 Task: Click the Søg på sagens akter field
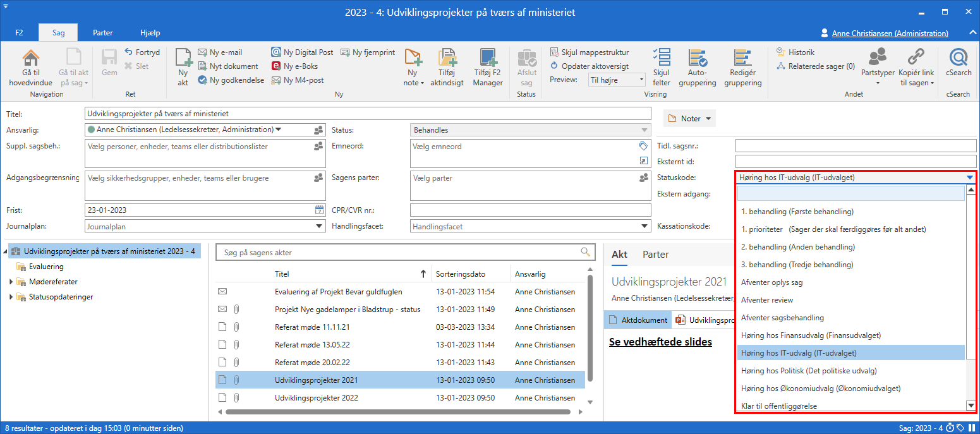coord(398,253)
